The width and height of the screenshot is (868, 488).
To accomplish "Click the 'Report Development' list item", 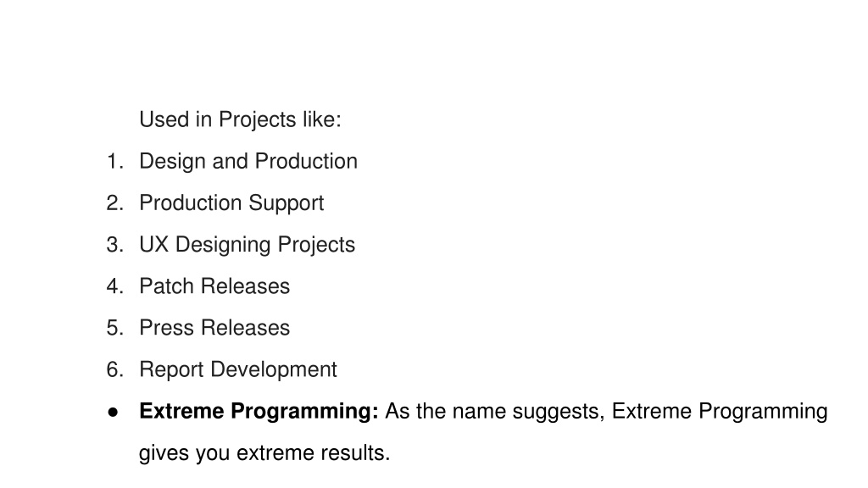I will coord(238,369).
